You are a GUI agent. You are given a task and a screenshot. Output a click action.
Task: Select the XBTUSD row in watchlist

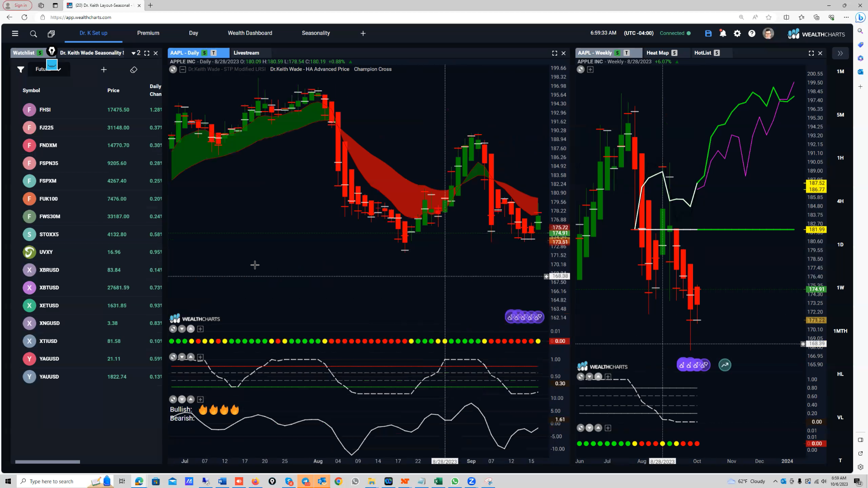click(86, 288)
